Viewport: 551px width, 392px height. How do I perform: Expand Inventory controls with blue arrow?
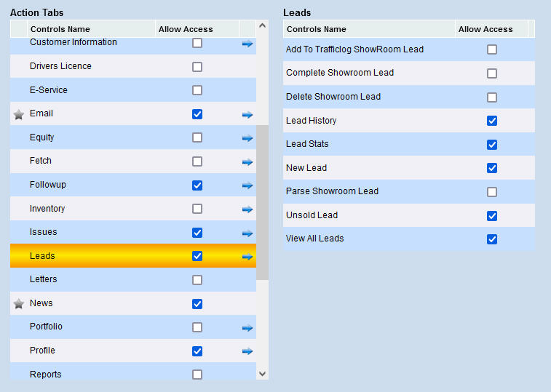click(x=247, y=209)
